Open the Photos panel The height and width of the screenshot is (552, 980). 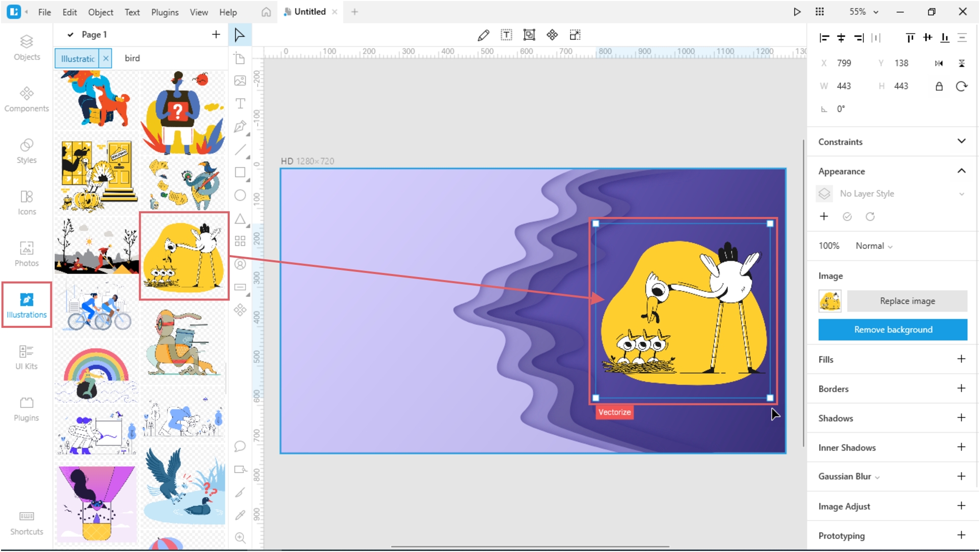coord(26,254)
